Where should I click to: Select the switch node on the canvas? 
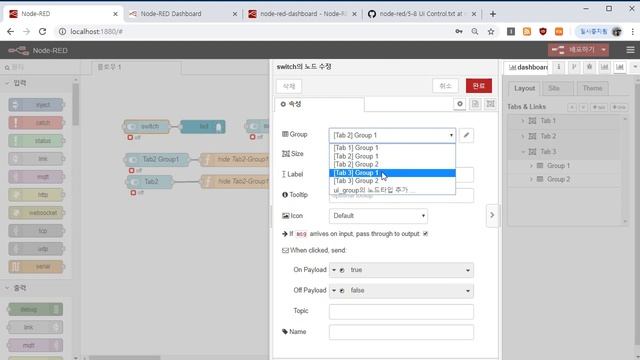click(x=147, y=127)
